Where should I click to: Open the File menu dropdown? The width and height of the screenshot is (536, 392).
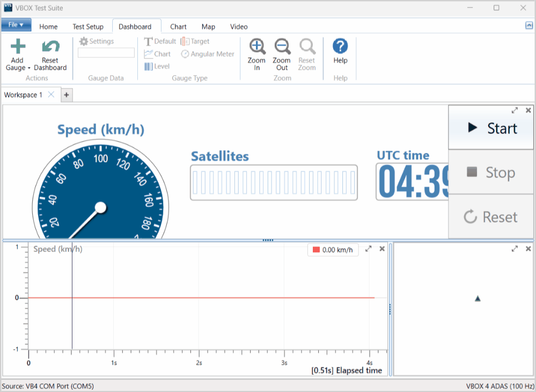16,25
